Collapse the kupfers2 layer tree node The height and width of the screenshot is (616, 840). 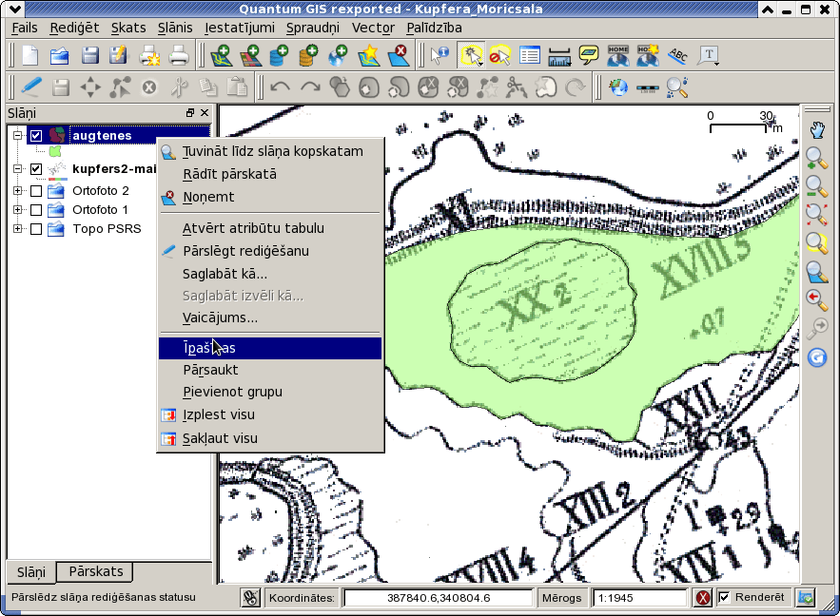click(x=18, y=169)
